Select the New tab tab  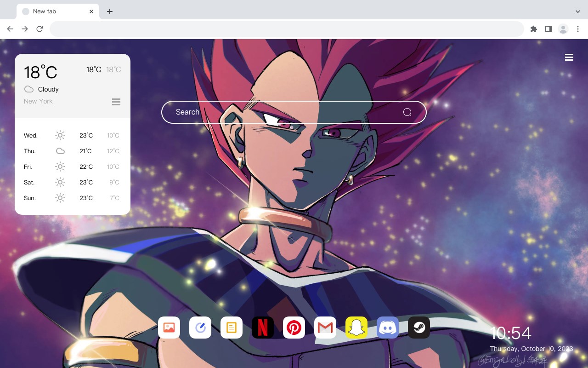(x=58, y=11)
